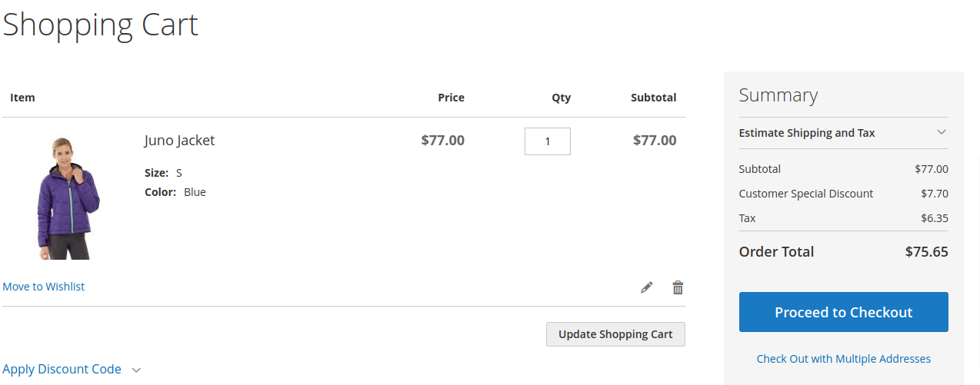Click the Summary panel heading

(778, 95)
